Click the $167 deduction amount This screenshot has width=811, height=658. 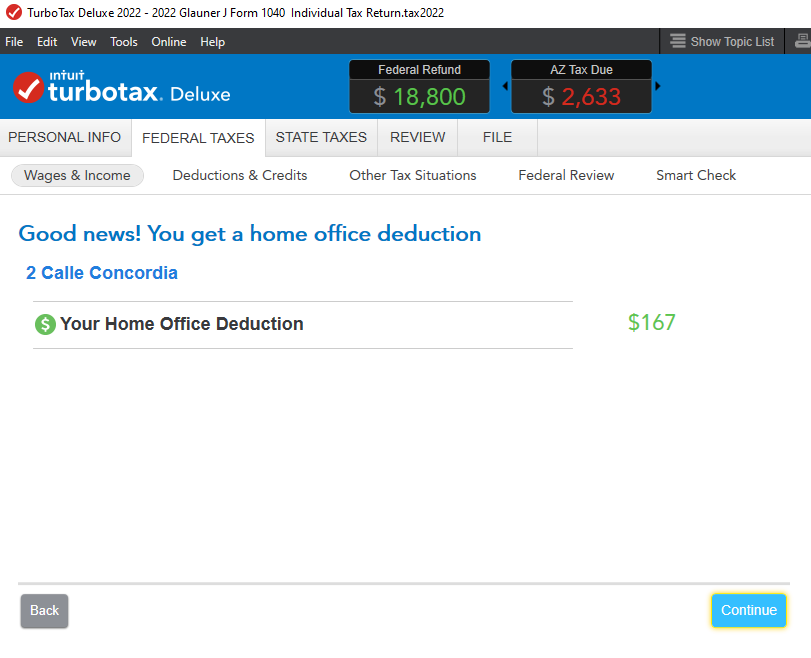(652, 322)
